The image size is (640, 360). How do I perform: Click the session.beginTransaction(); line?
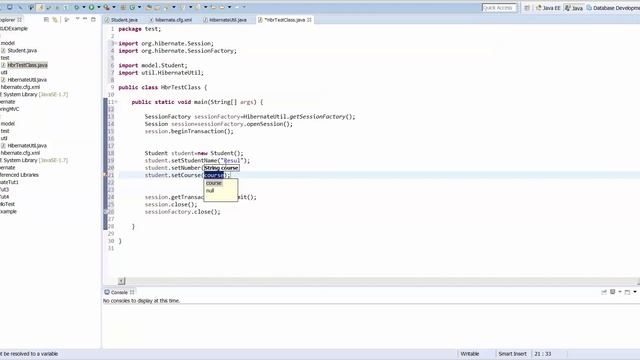pyautogui.click(x=189, y=131)
